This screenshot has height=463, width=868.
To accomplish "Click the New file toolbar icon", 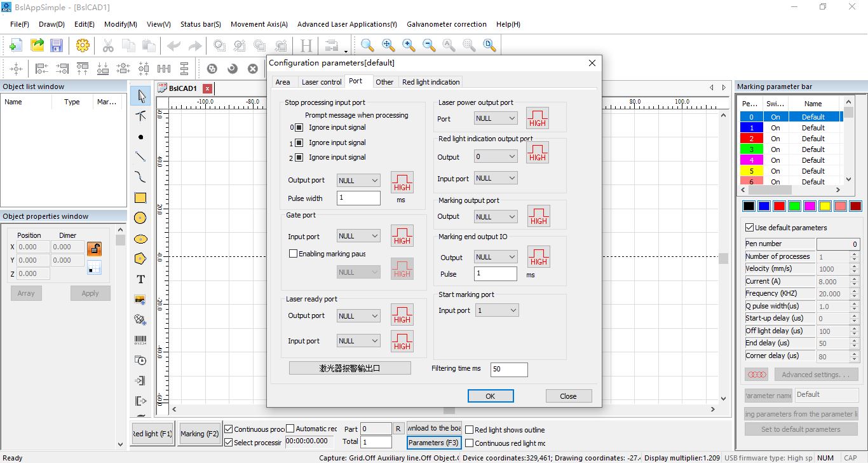I will [x=16, y=45].
